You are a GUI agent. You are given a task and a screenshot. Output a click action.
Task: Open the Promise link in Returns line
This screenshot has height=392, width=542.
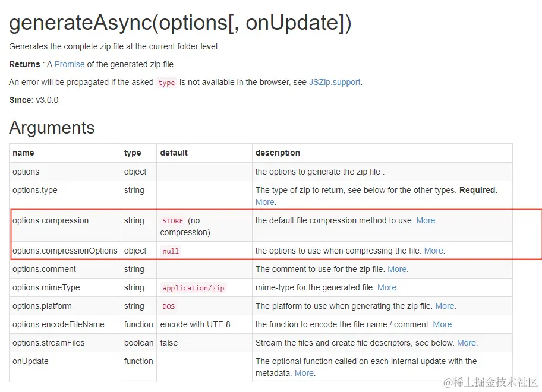70,64
